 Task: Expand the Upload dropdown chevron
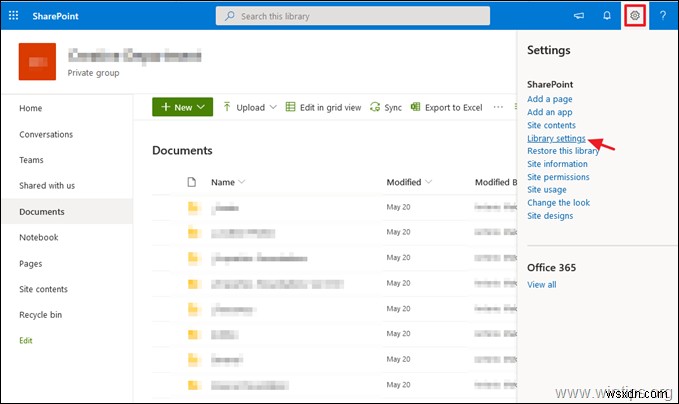(273, 107)
